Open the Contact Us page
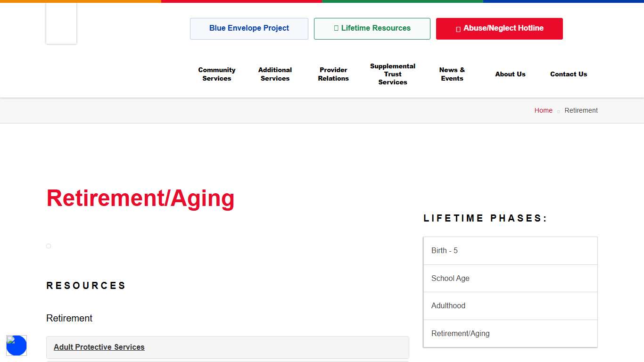 [x=569, y=74]
